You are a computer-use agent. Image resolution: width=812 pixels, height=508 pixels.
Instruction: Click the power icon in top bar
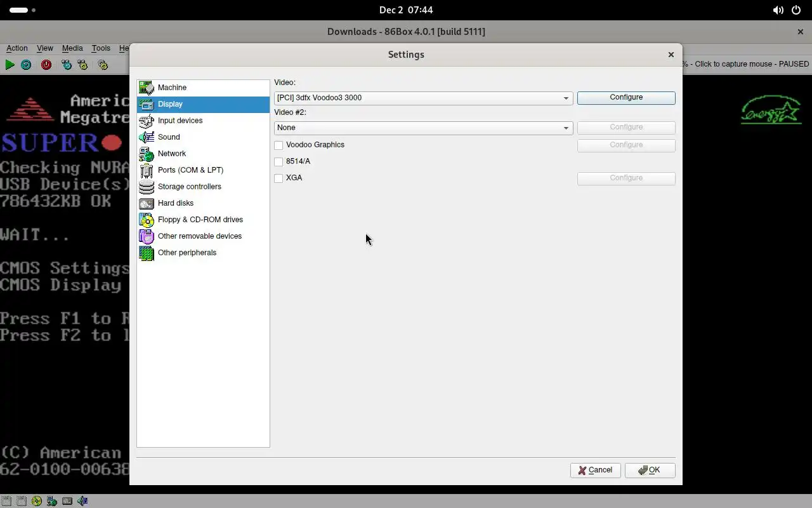796,10
